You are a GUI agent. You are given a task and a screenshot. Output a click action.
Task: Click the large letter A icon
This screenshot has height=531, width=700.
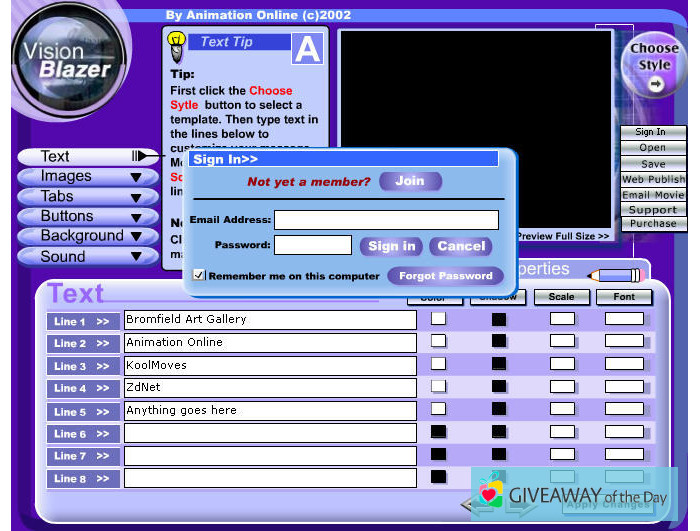point(307,48)
